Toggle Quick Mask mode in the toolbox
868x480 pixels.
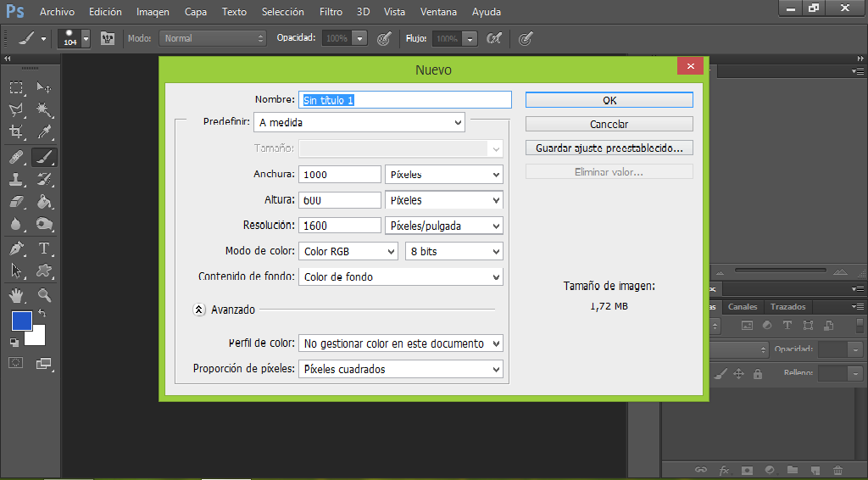(x=16, y=363)
